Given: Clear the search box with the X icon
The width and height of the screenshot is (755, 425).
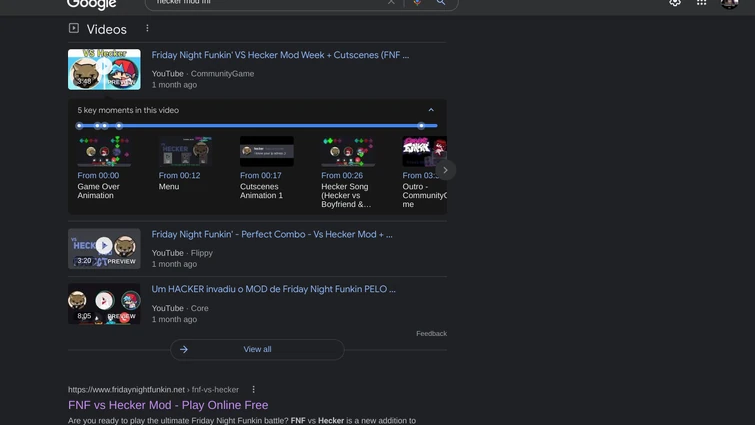Looking at the screenshot, I should pyautogui.click(x=391, y=2).
